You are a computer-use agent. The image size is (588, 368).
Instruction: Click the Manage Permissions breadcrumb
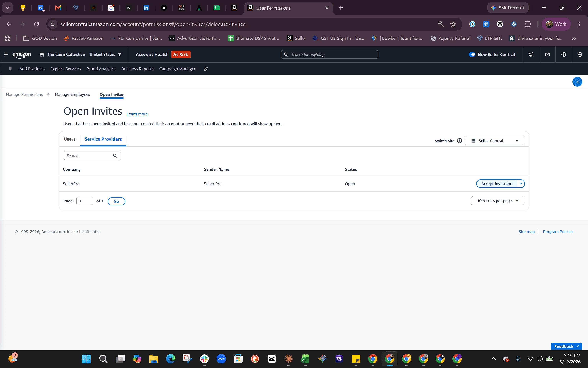coord(24,94)
